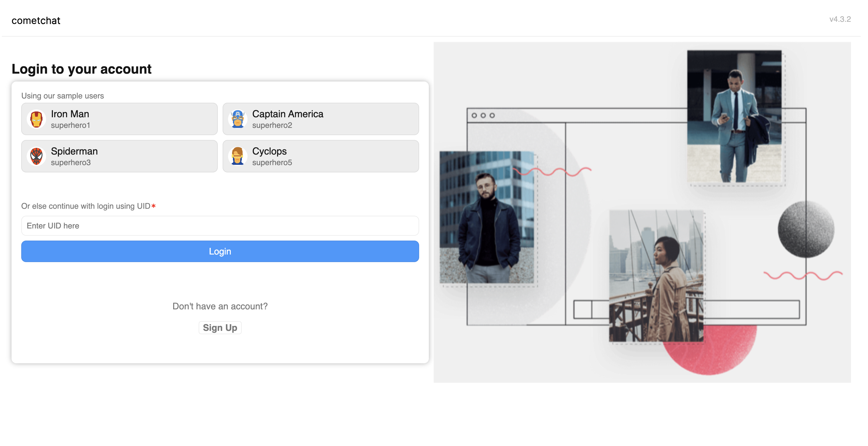Click the Captain America avatar icon
868x446 pixels.
237,119
